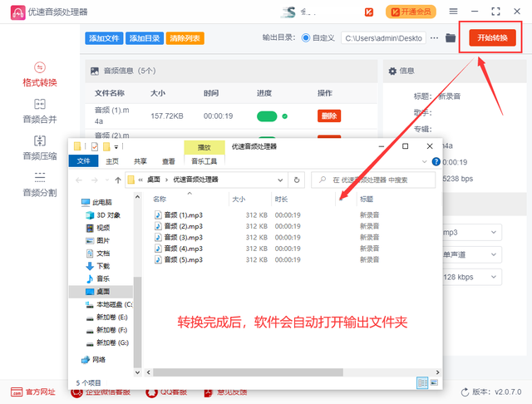Expand the Explorer address bar history dropdown
The height and width of the screenshot is (404, 532).
point(280,180)
